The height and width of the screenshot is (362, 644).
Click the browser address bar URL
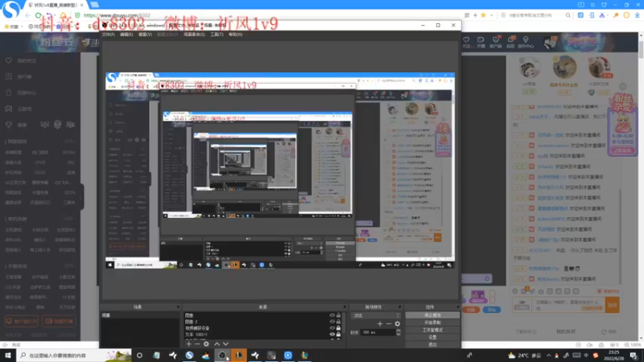[117, 15]
